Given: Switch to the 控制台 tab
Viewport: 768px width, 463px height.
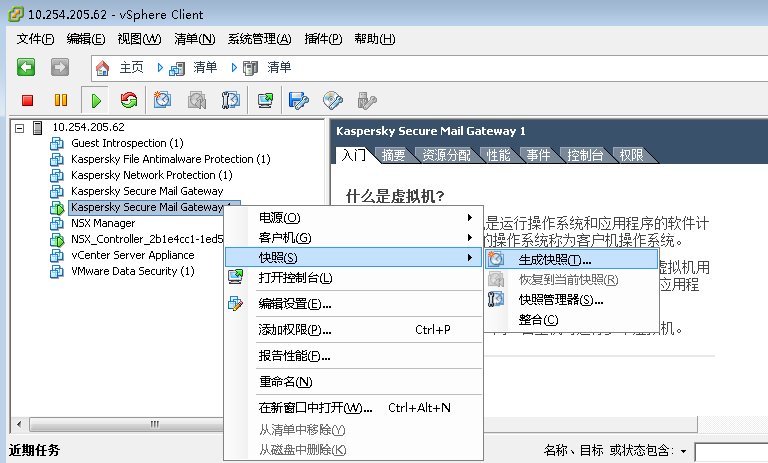Looking at the screenshot, I should [585, 155].
